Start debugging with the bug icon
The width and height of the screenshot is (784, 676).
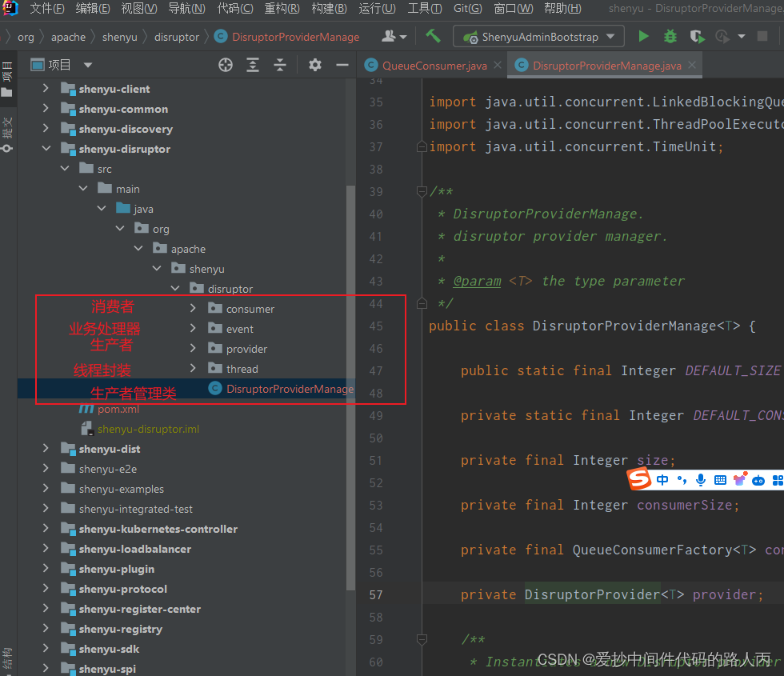click(x=670, y=36)
